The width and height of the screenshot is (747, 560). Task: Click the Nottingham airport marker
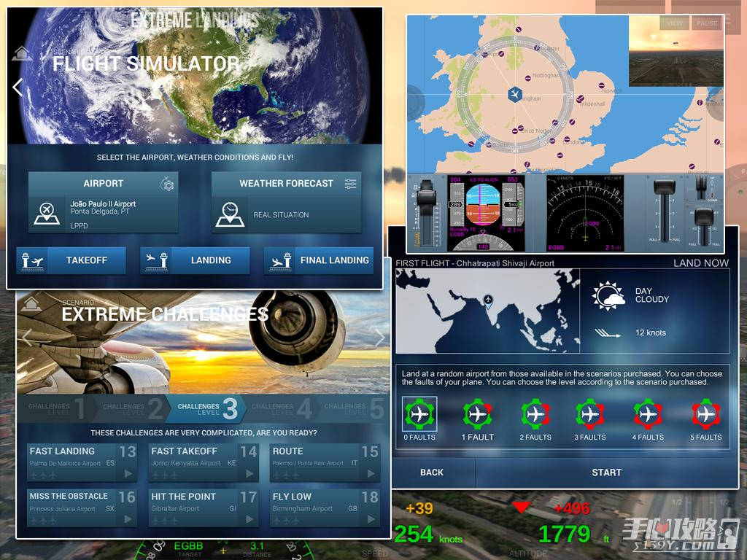[x=528, y=79]
